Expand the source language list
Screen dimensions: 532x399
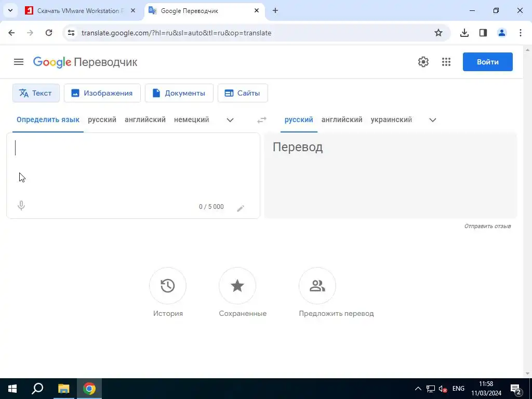pos(230,120)
